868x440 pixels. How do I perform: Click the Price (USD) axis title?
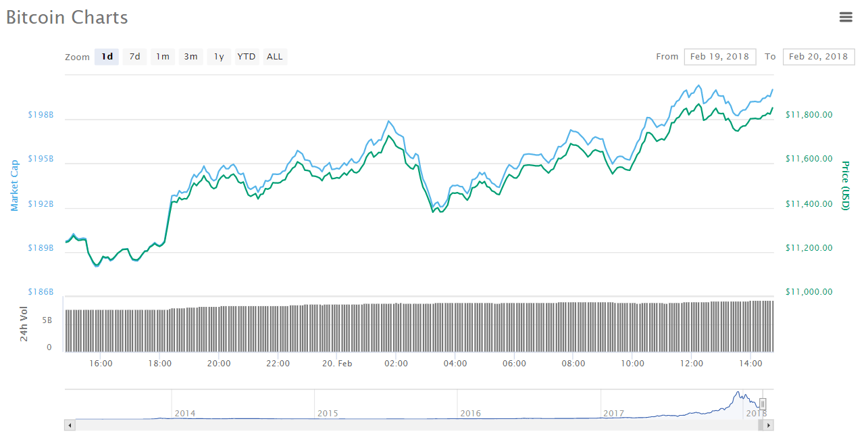(x=844, y=185)
